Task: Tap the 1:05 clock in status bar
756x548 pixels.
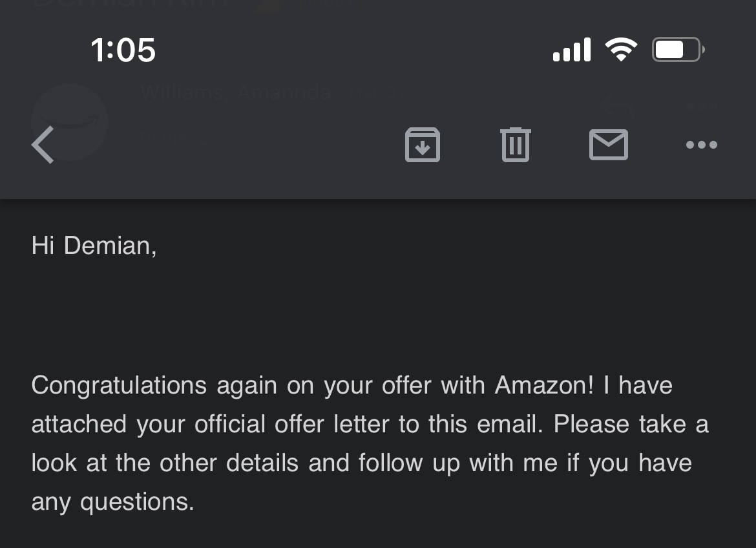Action: click(123, 50)
